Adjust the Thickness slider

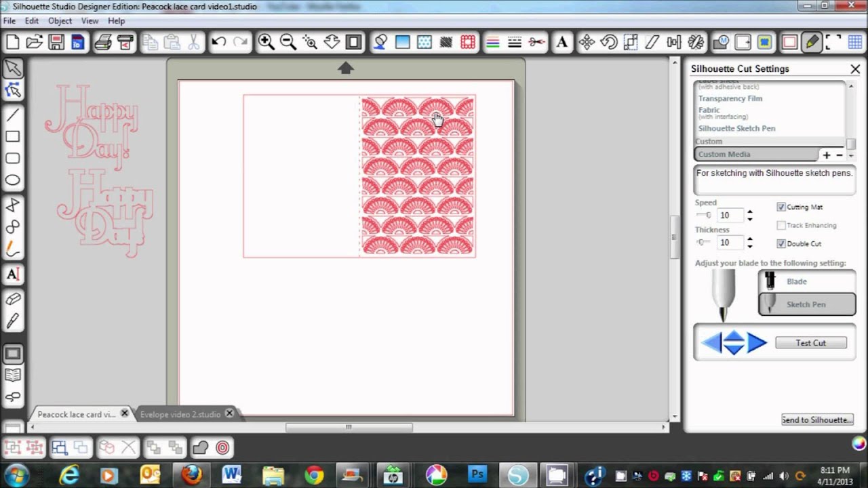[704, 242]
